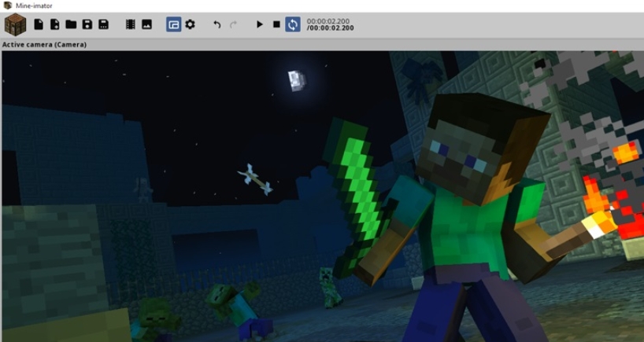Click the timeline time readout 00:00:02.200
Viewport: 644px width, 342px height.
pyautogui.click(x=330, y=21)
